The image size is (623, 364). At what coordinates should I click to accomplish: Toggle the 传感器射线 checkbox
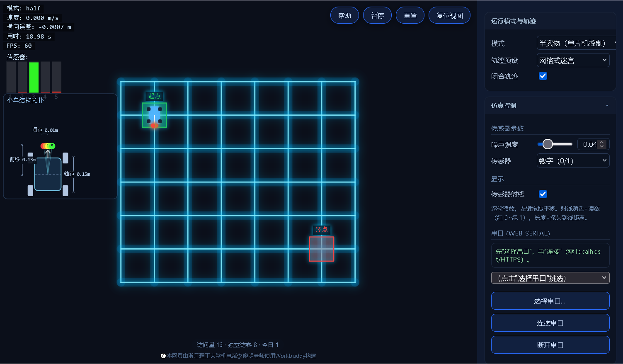pyautogui.click(x=543, y=194)
